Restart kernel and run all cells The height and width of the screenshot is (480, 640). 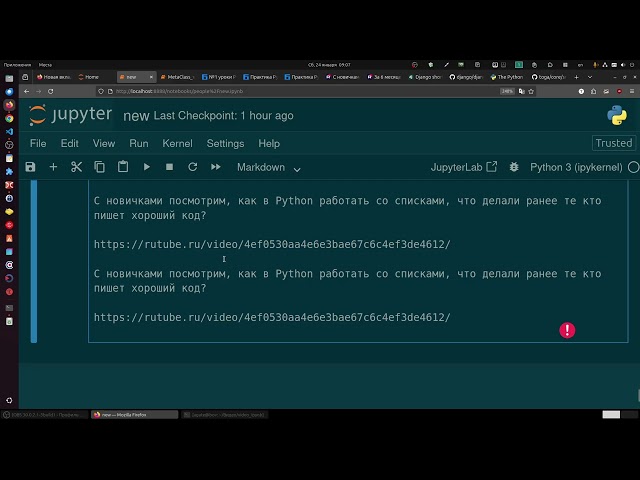pos(216,167)
